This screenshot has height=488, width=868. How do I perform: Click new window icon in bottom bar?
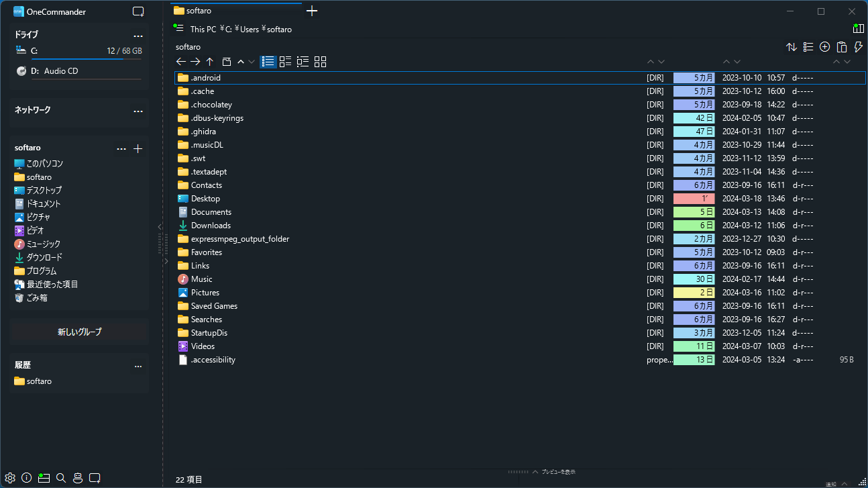tap(95, 478)
